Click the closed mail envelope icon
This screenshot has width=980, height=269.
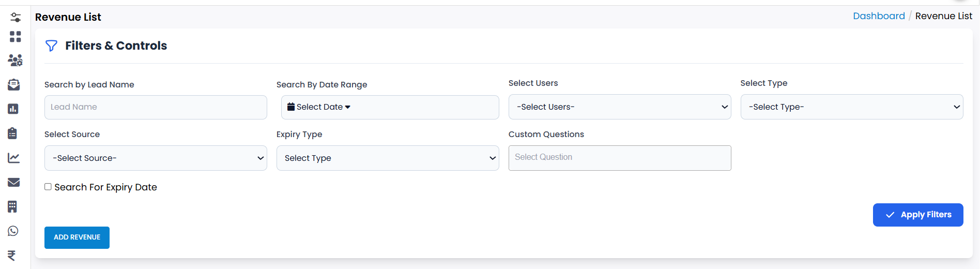(14, 182)
